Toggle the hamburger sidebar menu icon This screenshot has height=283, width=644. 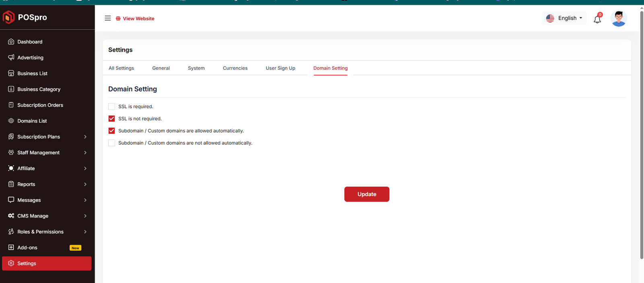(x=107, y=18)
